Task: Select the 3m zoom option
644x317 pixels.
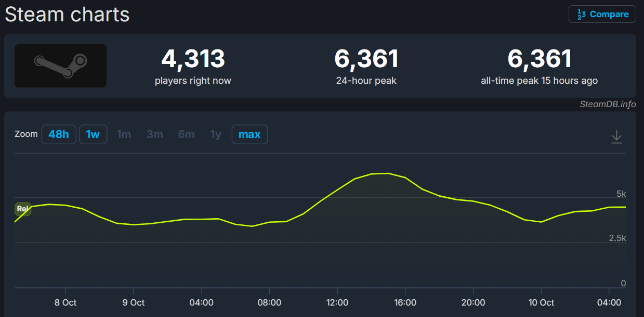Action: pyautogui.click(x=155, y=134)
